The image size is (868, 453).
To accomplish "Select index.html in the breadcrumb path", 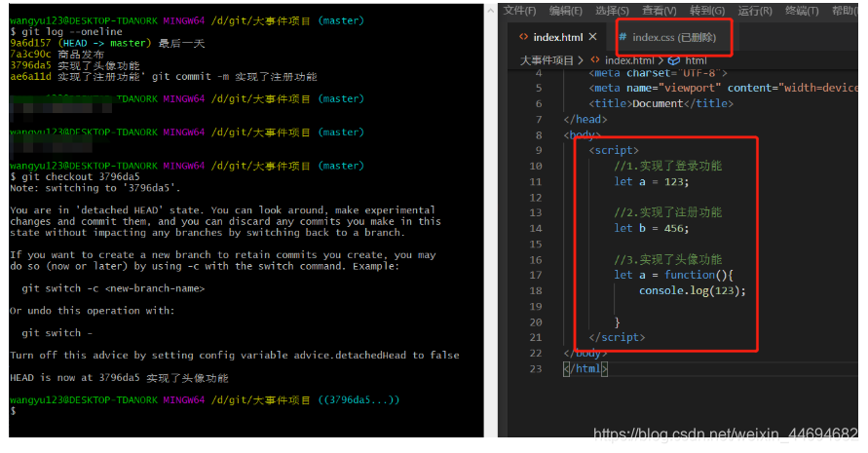I will tap(629, 60).
